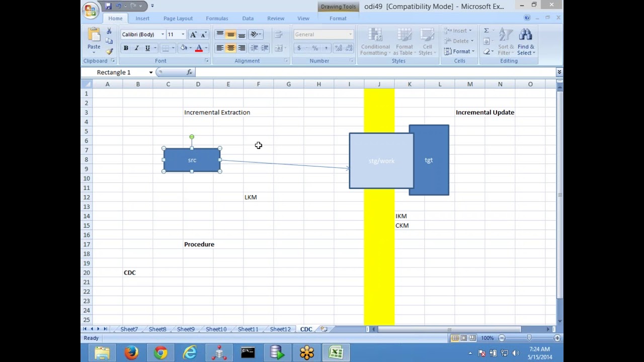Toggle Align Text Left

220,48
